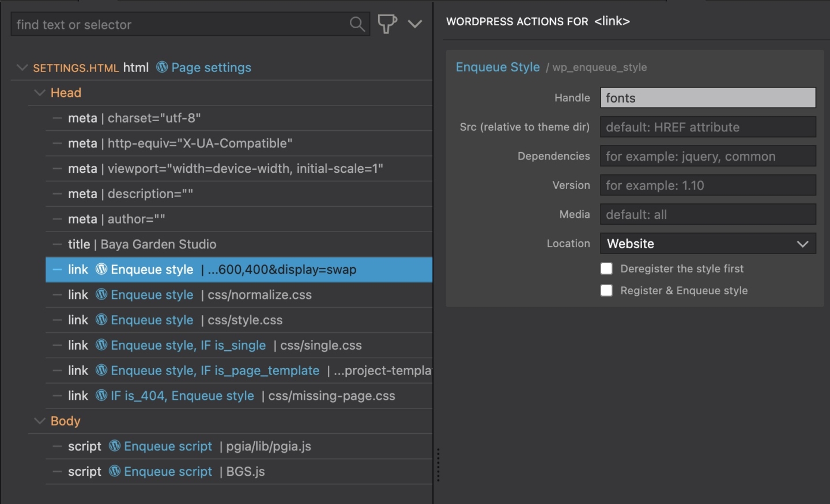Click the WordPress icon on css/normalize.css row
Viewport: 830px width, 504px height.
(101, 294)
